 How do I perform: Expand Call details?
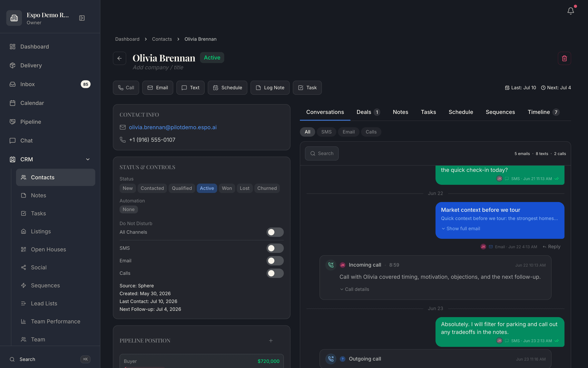355,289
